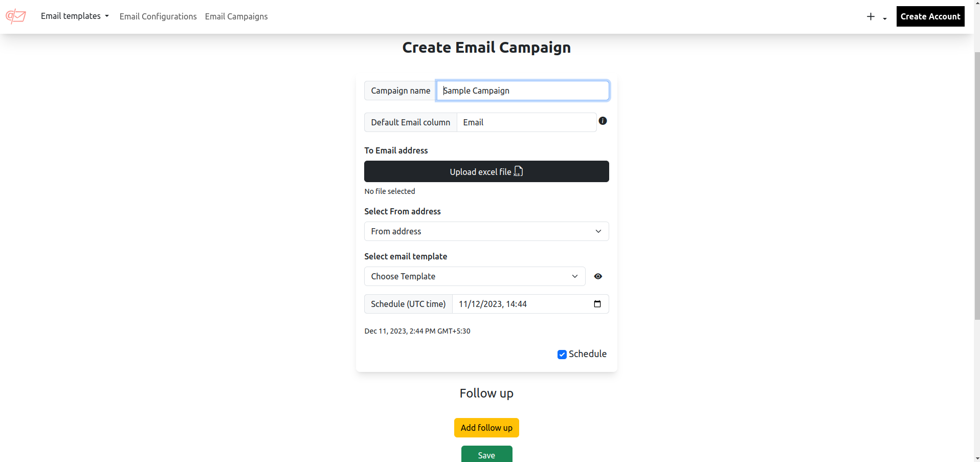Click Add follow up button
Screen dimensions: 980x462
[x=486, y=428]
